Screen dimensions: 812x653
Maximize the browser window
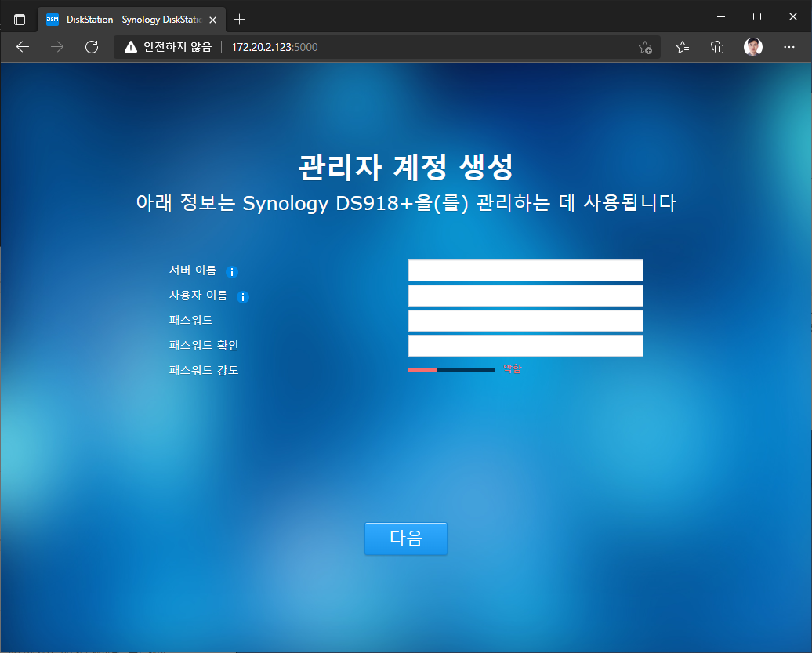[x=756, y=16]
